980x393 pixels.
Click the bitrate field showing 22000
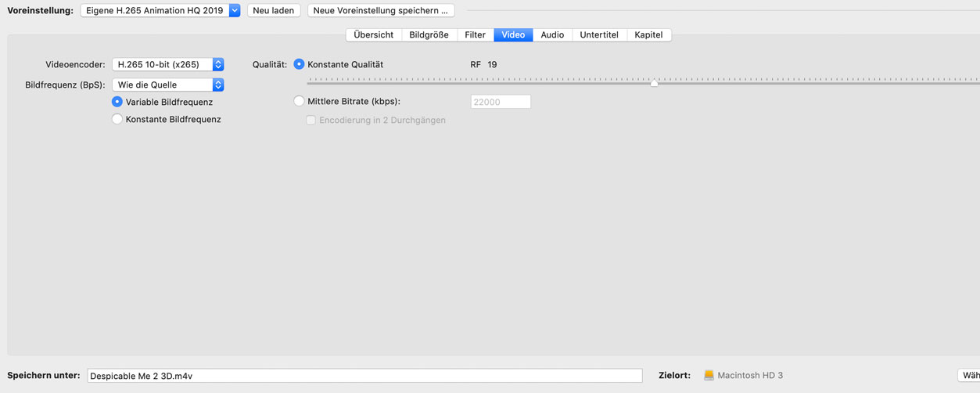501,102
